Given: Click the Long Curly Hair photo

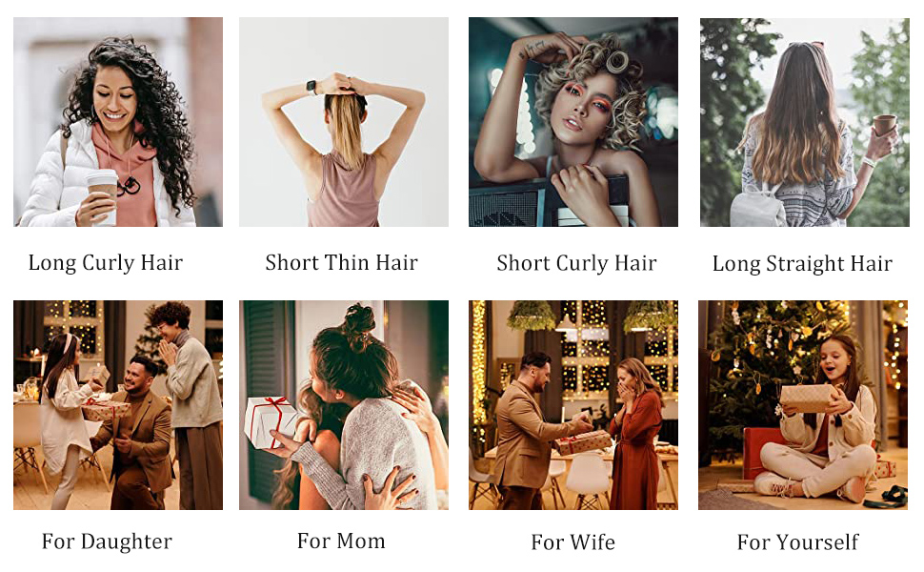Looking at the screenshot, I should coord(118,122).
